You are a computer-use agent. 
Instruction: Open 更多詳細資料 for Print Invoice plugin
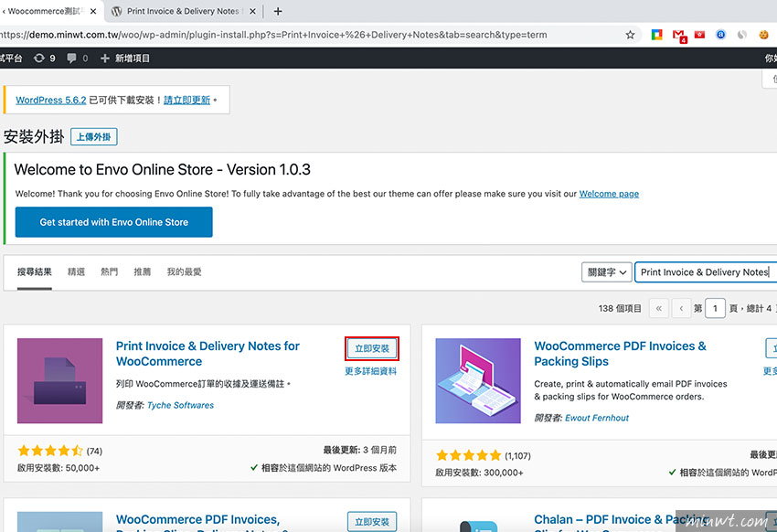[x=370, y=371]
